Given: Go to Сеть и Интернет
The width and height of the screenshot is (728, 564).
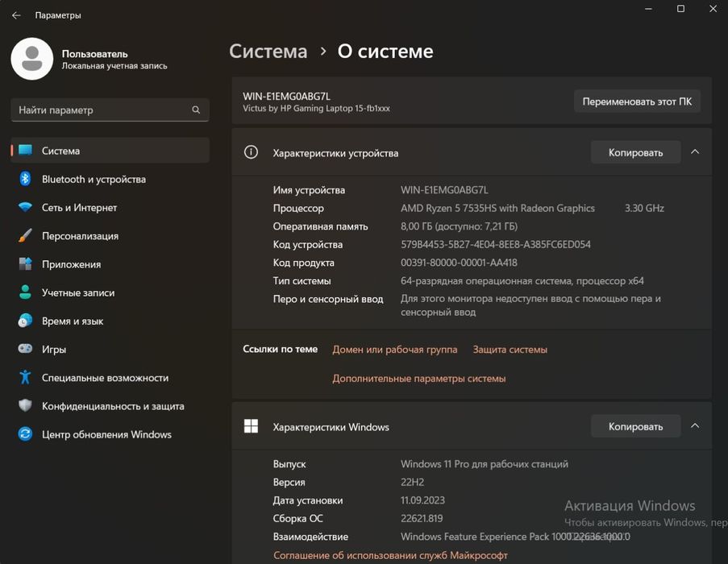Looking at the screenshot, I should click(x=110, y=207).
